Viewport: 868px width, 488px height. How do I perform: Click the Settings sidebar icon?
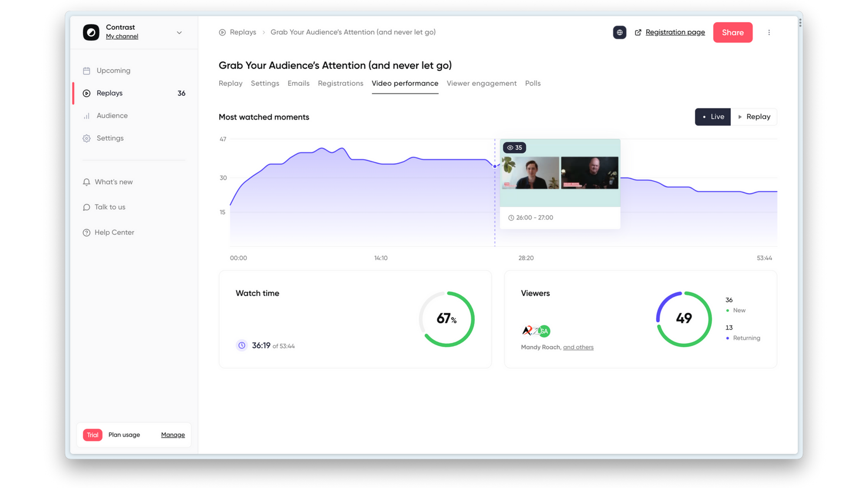(x=86, y=138)
